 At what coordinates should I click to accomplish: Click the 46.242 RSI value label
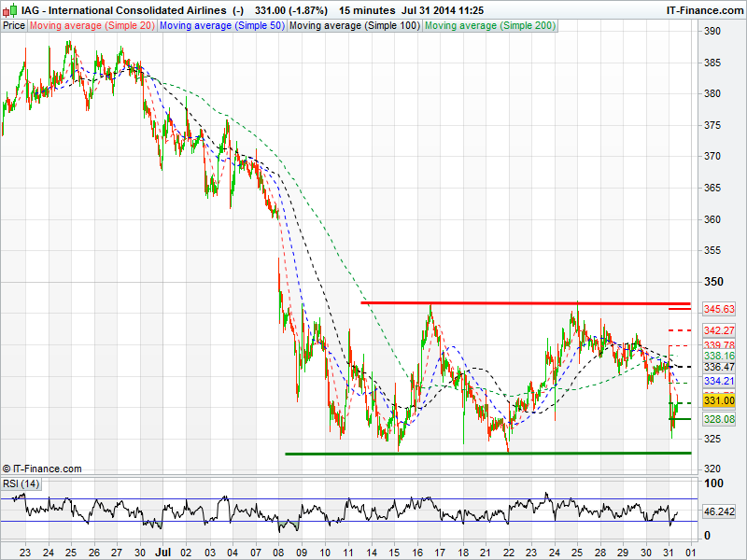pyautogui.click(x=720, y=512)
